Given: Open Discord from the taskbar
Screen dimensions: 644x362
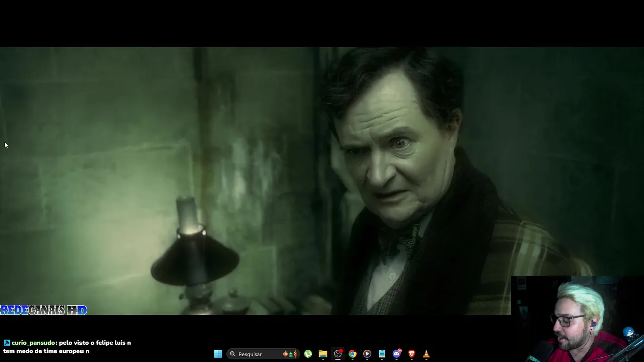Looking at the screenshot, I should [x=397, y=354].
